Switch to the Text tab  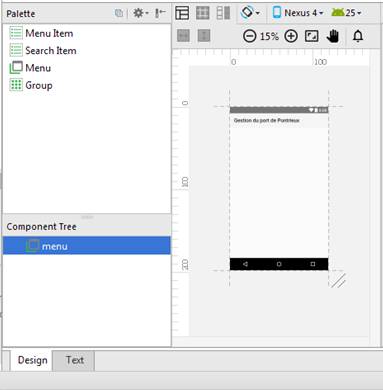pos(74,360)
